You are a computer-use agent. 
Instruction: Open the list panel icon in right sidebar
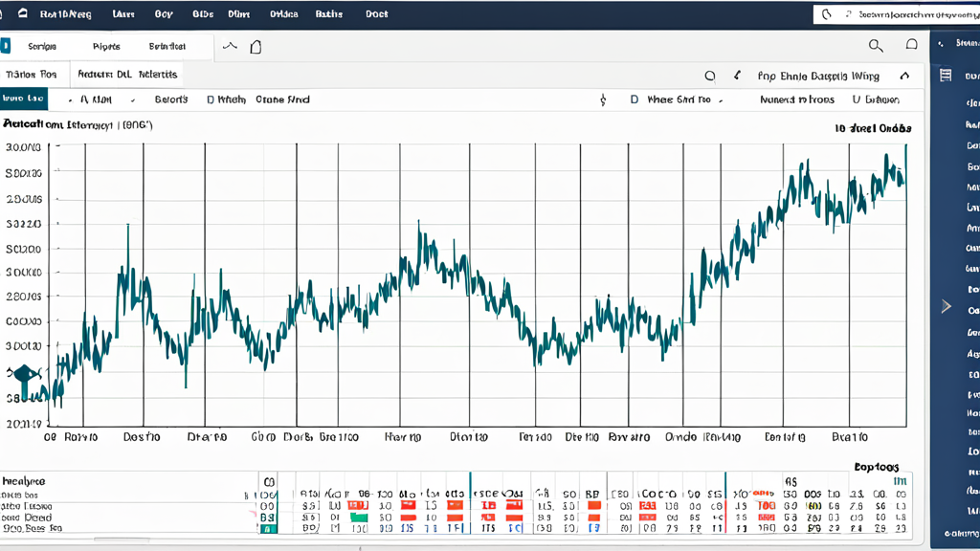coord(946,76)
